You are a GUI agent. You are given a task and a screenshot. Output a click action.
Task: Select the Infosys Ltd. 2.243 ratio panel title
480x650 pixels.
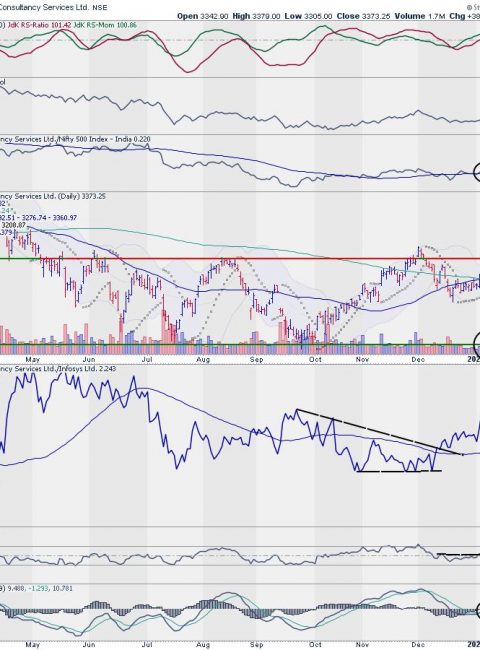click(x=58, y=369)
